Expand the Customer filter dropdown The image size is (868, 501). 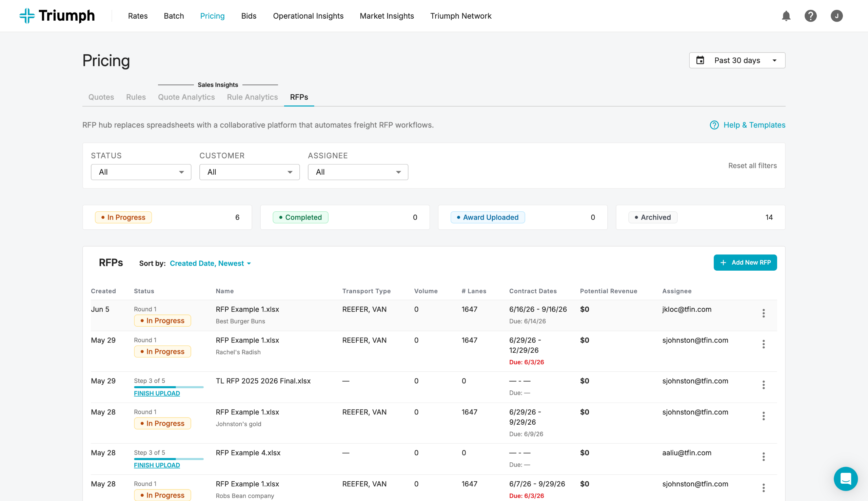click(249, 172)
